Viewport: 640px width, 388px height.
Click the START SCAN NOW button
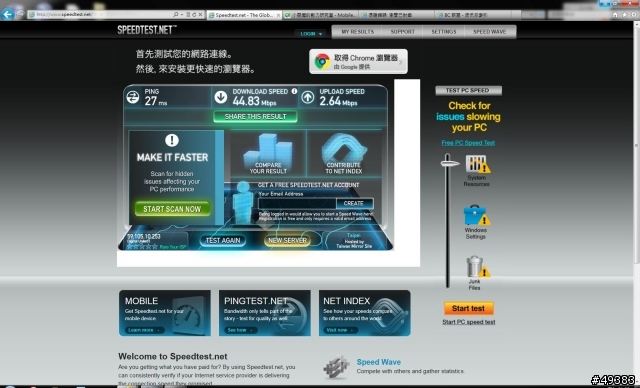pos(172,209)
